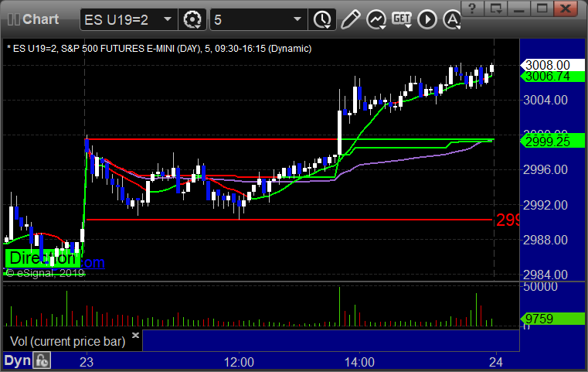Click the 23 date axis label
588x372 pixels.
pyautogui.click(x=87, y=362)
